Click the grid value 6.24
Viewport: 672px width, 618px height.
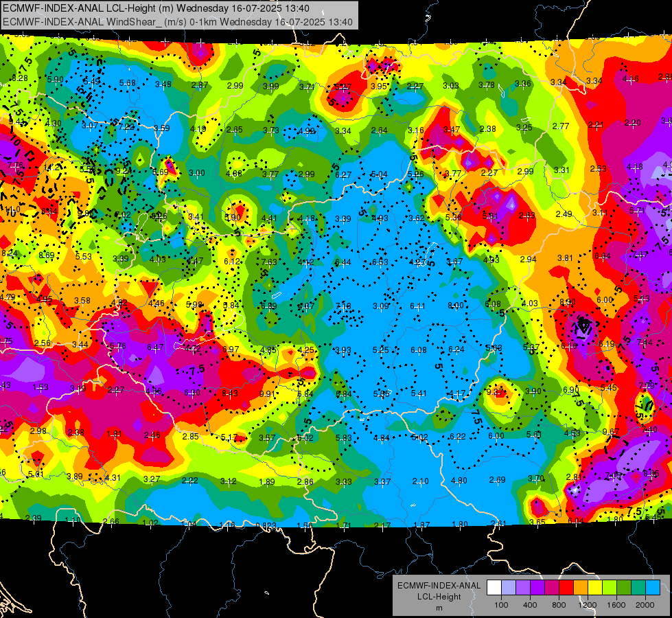[456, 350]
